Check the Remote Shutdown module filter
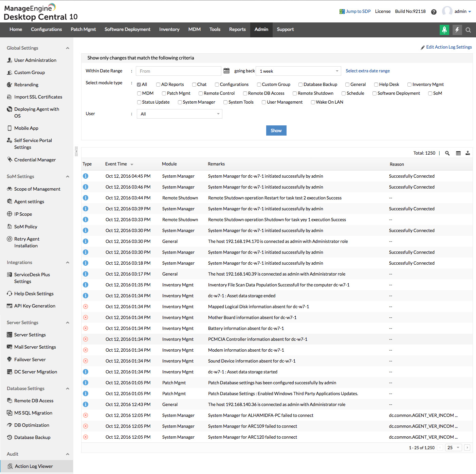Image resolution: width=476 pixels, height=474 pixels. click(294, 93)
